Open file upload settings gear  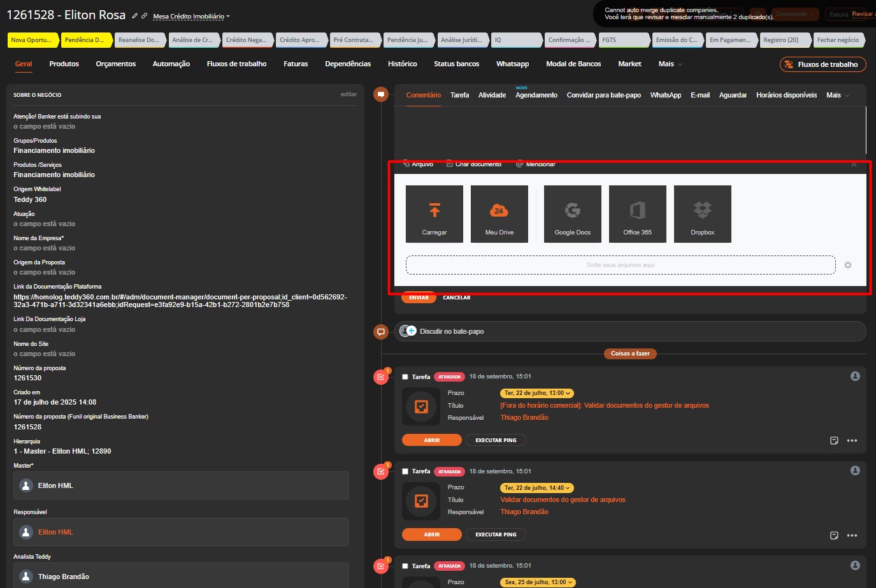click(x=848, y=265)
